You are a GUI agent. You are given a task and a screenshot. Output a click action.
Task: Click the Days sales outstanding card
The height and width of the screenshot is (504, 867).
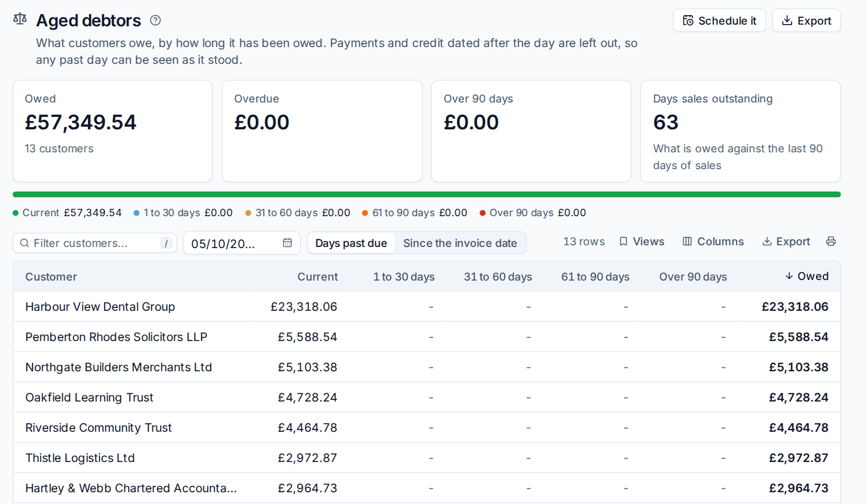(x=740, y=131)
